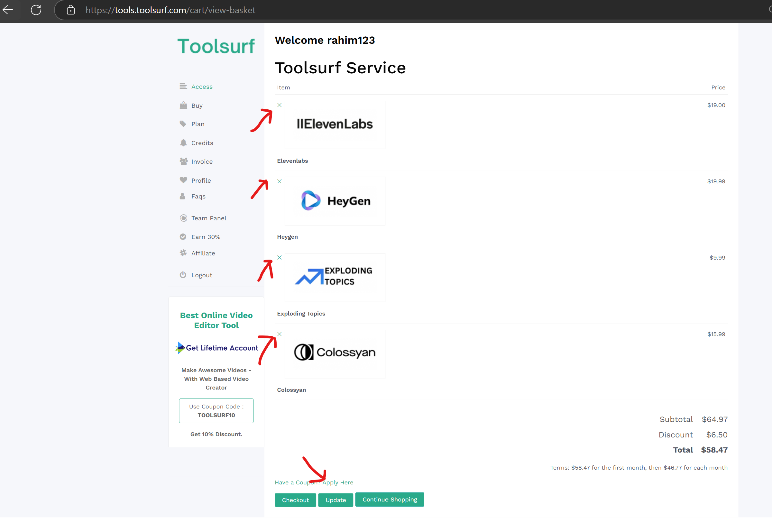Click the Colossyan product thumbnail
Viewport: 772px width, 532px height.
[x=335, y=354]
